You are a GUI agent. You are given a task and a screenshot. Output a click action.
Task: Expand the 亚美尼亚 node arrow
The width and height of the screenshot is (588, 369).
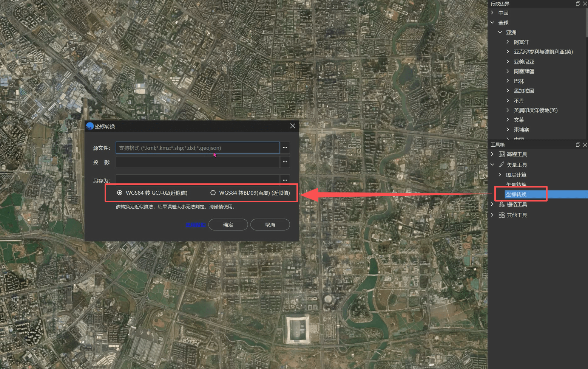508,62
